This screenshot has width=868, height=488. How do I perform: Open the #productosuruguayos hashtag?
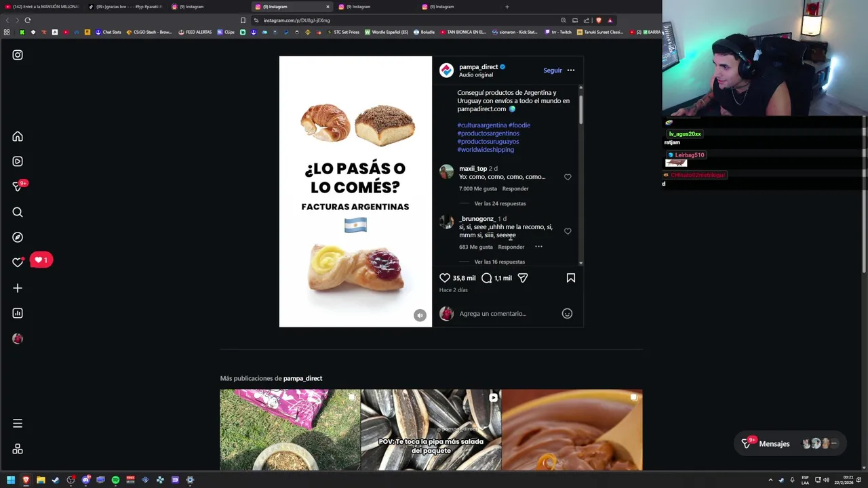[488, 142]
